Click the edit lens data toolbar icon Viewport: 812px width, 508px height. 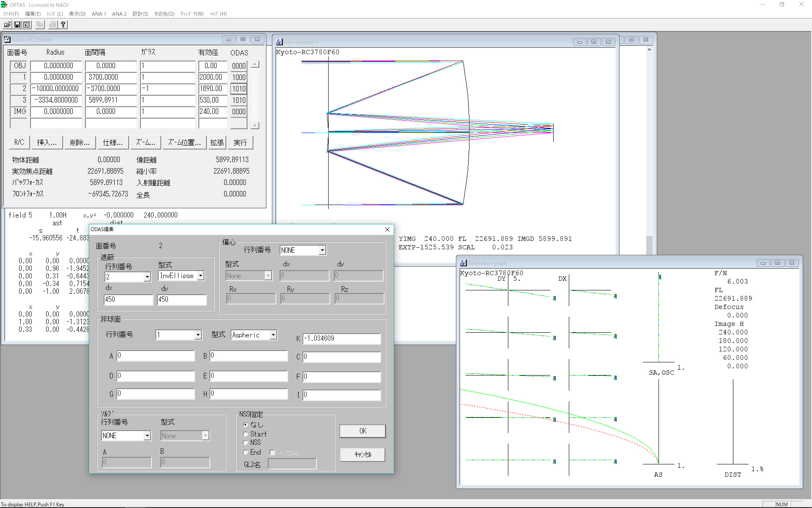click(x=27, y=25)
